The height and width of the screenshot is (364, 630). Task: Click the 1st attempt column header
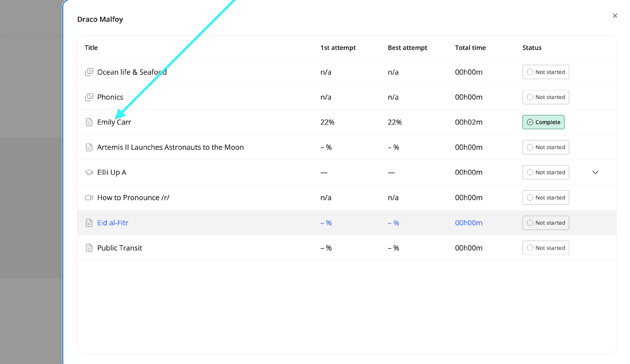pos(338,48)
